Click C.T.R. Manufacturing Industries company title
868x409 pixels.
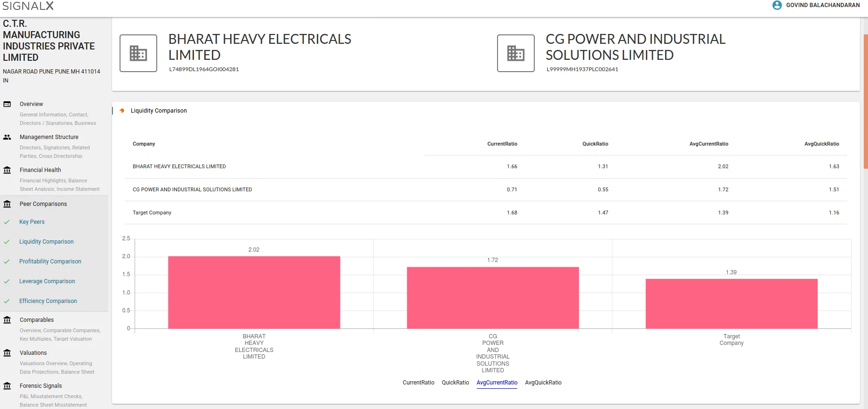pos(49,41)
